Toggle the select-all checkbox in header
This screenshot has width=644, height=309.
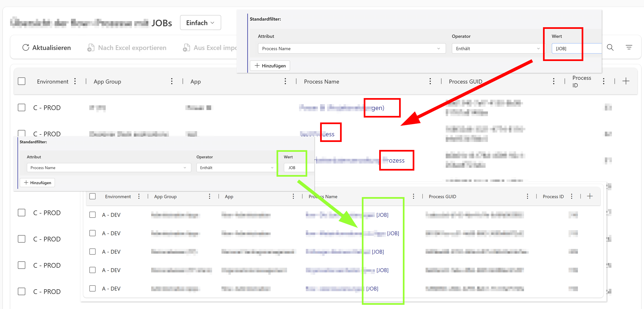pyautogui.click(x=22, y=81)
